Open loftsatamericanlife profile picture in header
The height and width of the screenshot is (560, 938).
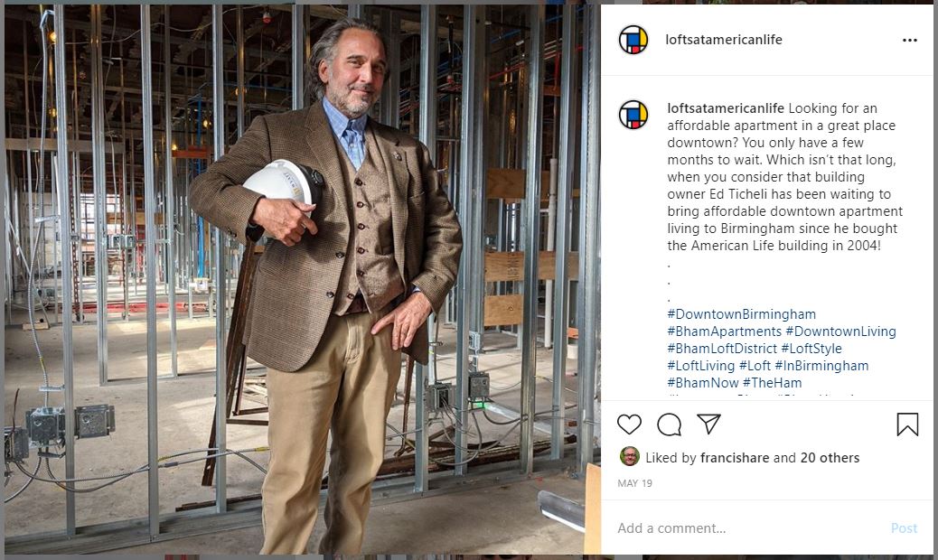pyautogui.click(x=633, y=40)
